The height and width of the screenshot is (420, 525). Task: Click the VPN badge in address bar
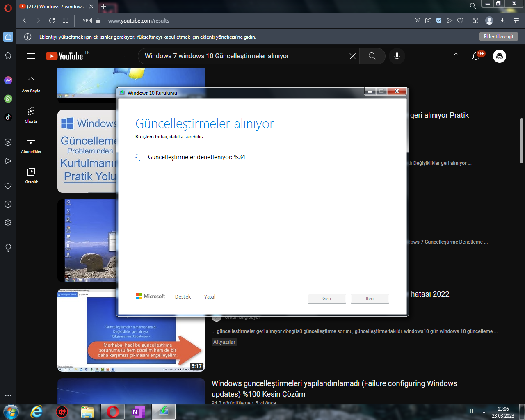pos(87,21)
